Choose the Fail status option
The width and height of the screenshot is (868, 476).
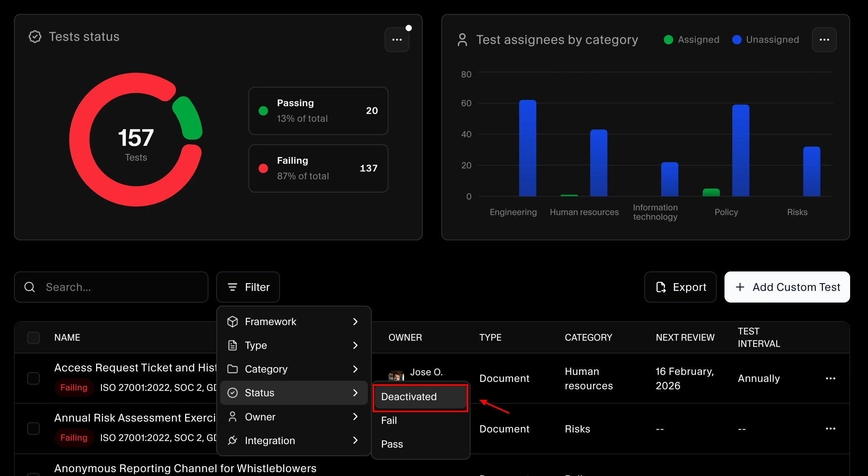coord(389,420)
